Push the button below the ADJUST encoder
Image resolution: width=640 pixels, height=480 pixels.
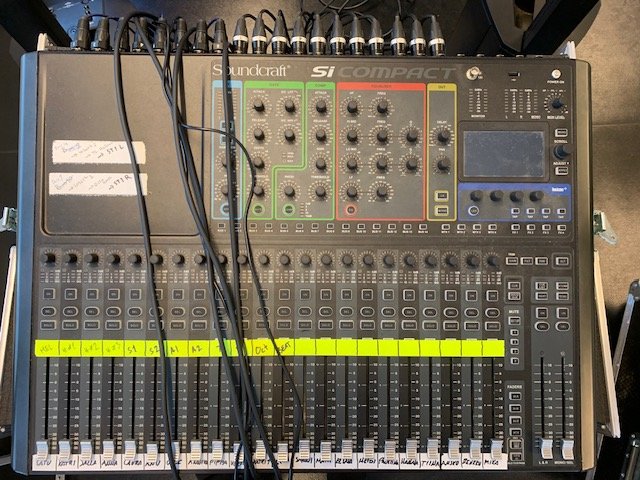(561, 171)
